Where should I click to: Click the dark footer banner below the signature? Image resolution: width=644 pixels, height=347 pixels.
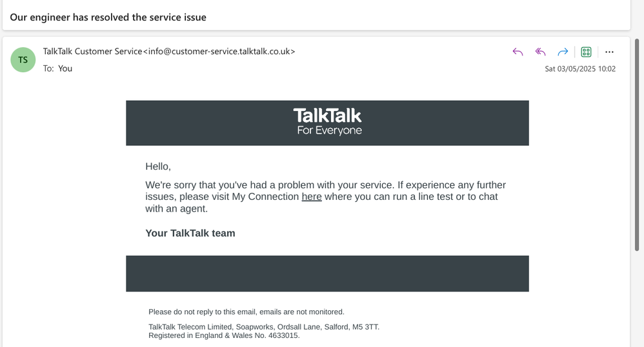point(327,273)
